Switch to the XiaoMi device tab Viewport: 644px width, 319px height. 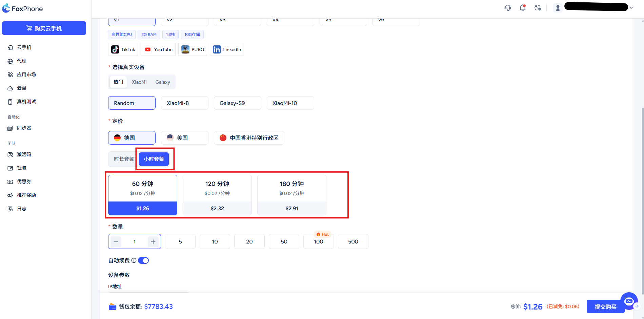point(139,82)
